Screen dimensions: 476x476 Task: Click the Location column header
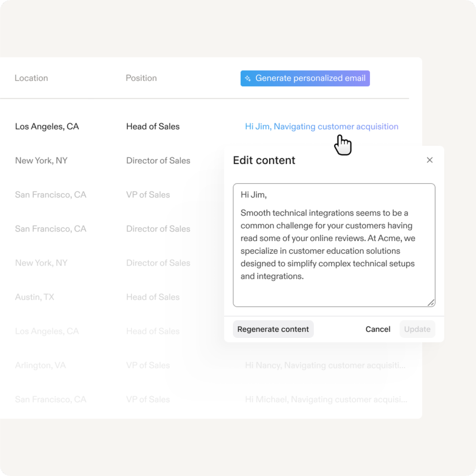(31, 78)
